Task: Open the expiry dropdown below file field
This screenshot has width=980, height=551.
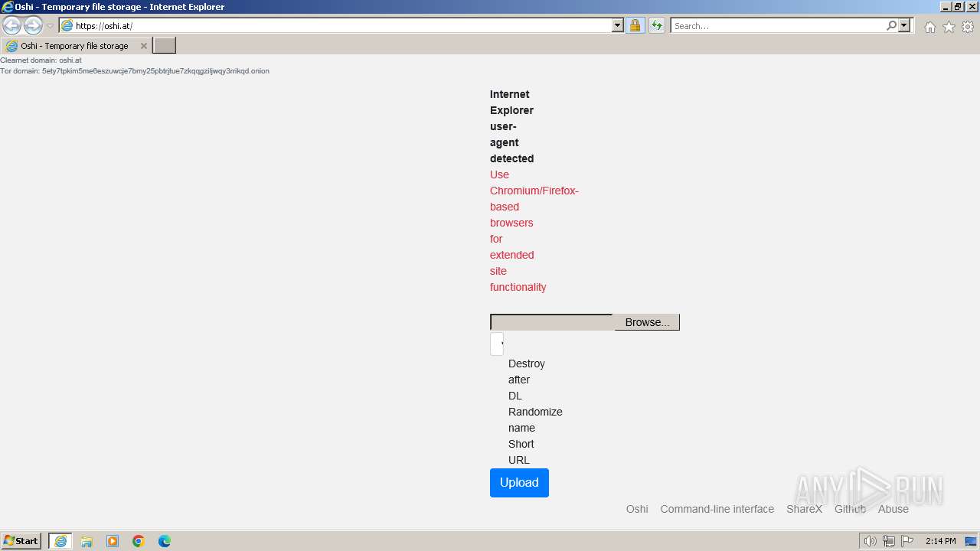Action: click(497, 344)
